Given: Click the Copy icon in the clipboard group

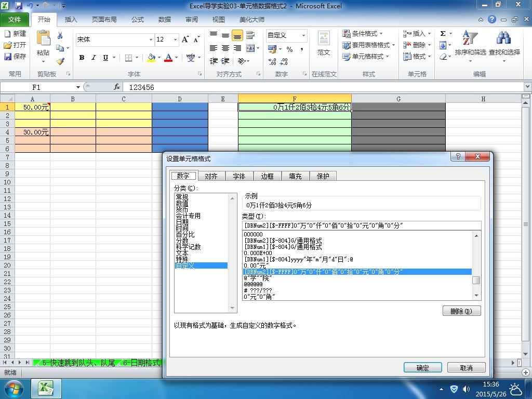Looking at the screenshot, I should [x=60, y=48].
